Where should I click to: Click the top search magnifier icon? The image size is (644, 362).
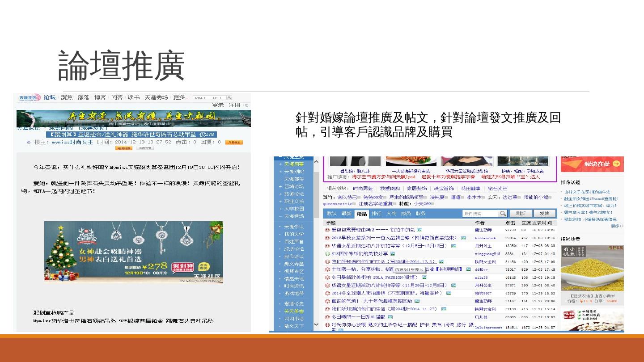click(x=229, y=97)
